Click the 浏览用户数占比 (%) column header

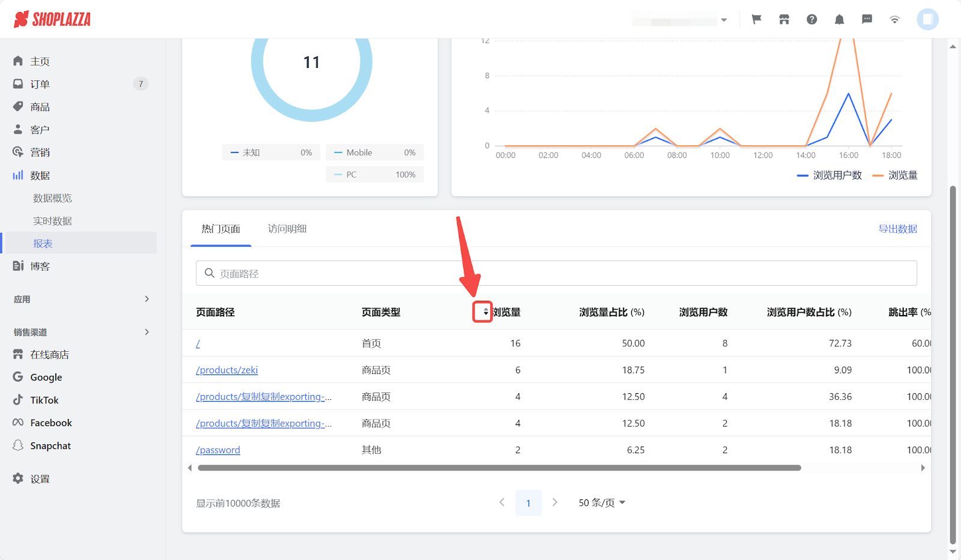click(809, 312)
